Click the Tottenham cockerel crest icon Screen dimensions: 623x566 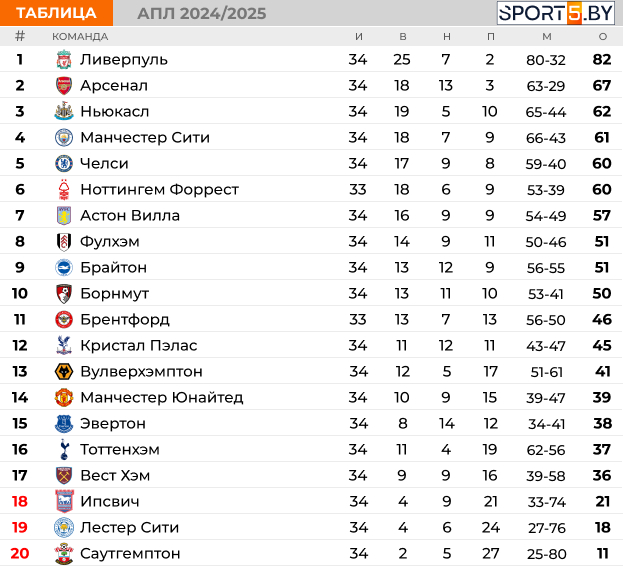tap(64, 449)
